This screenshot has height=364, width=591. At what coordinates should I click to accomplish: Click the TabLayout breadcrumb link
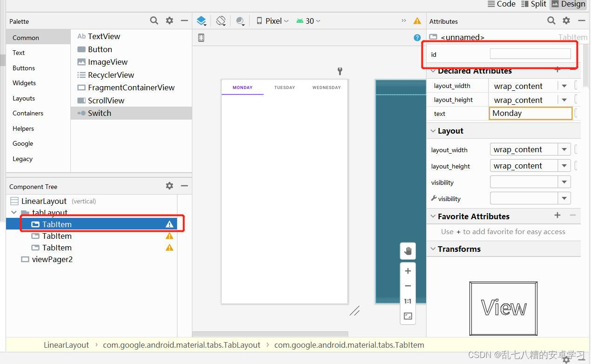click(181, 345)
